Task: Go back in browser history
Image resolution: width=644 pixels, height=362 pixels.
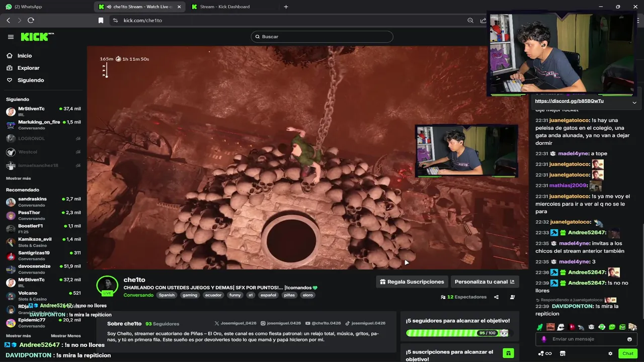Action: point(8,20)
